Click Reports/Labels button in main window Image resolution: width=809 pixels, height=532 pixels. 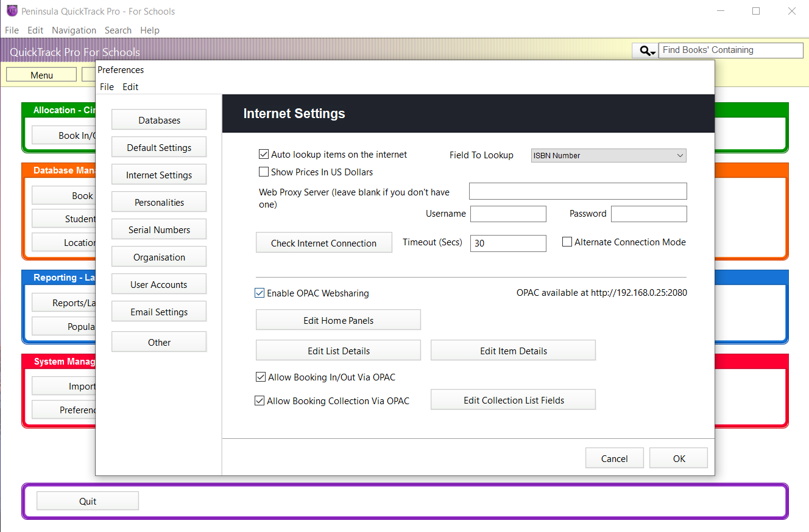coord(64,303)
